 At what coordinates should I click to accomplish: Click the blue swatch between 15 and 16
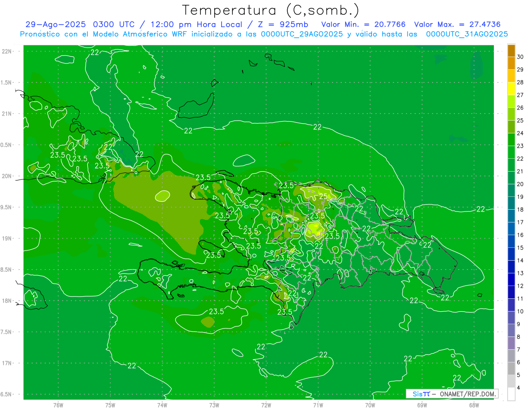(x=511, y=241)
